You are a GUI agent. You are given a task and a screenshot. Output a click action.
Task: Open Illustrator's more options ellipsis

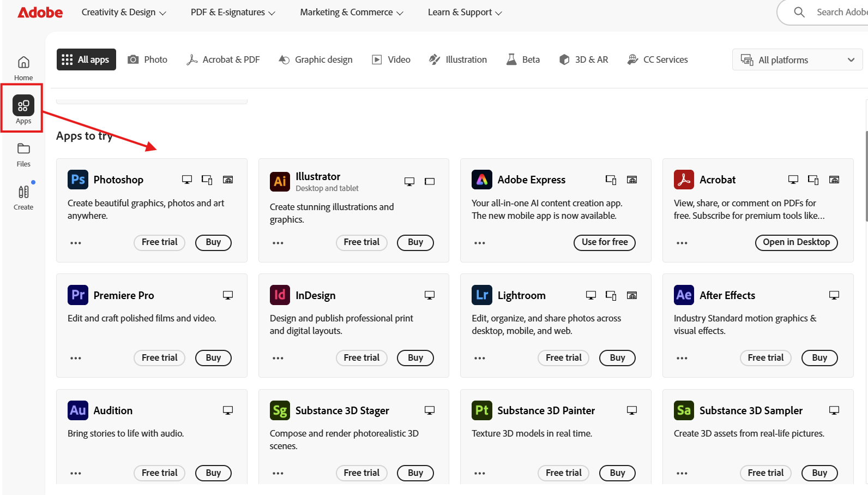pyautogui.click(x=278, y=243)
